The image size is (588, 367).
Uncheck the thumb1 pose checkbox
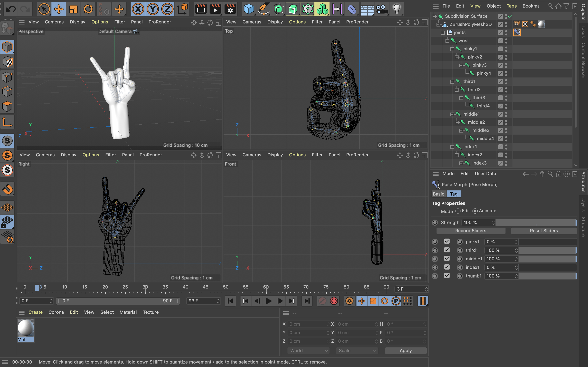447,275
